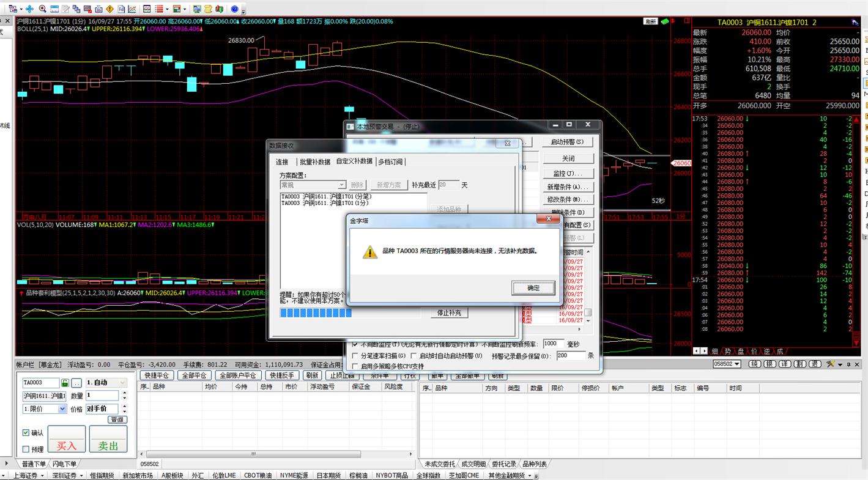
Task: Open the 上海证券 market dropdown
Action: (x=43, y=476)
